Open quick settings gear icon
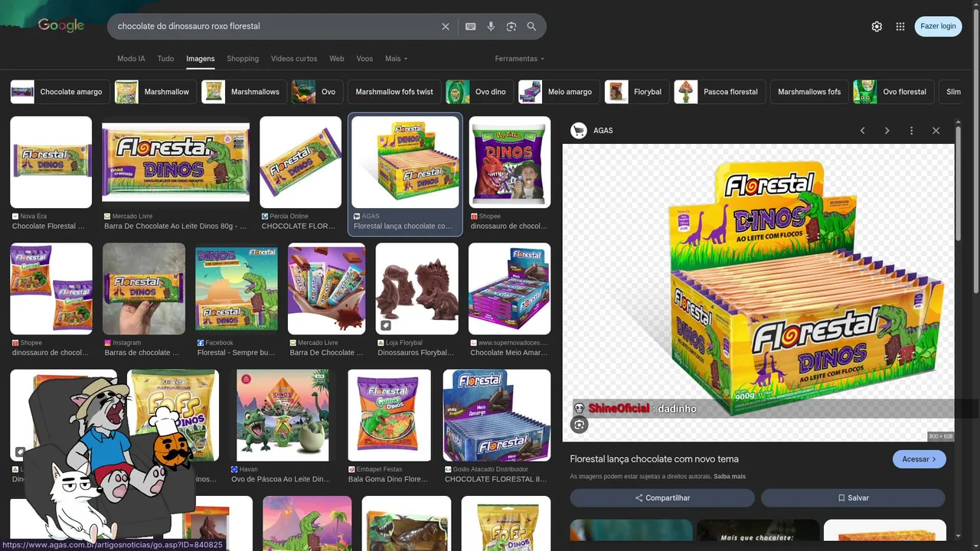The width and height of the screenshot is (980, 551). click(877, 26)
